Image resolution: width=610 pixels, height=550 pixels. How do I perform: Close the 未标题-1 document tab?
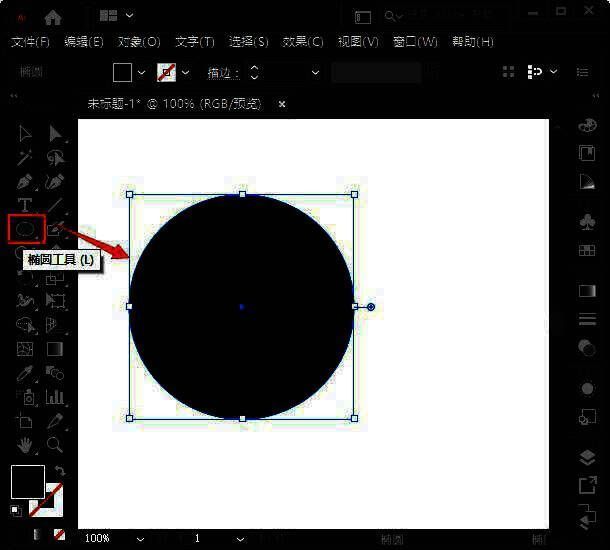coord(282,104)
